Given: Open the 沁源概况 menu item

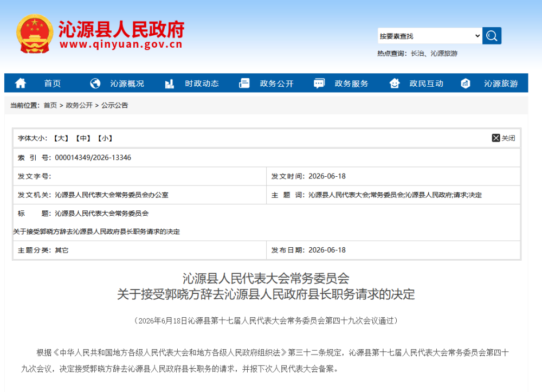Looking at the screenshot, I should tap(127, 83).
